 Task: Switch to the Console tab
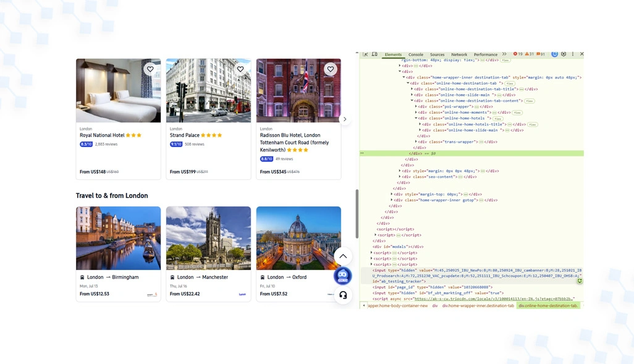tap(416, 54)
